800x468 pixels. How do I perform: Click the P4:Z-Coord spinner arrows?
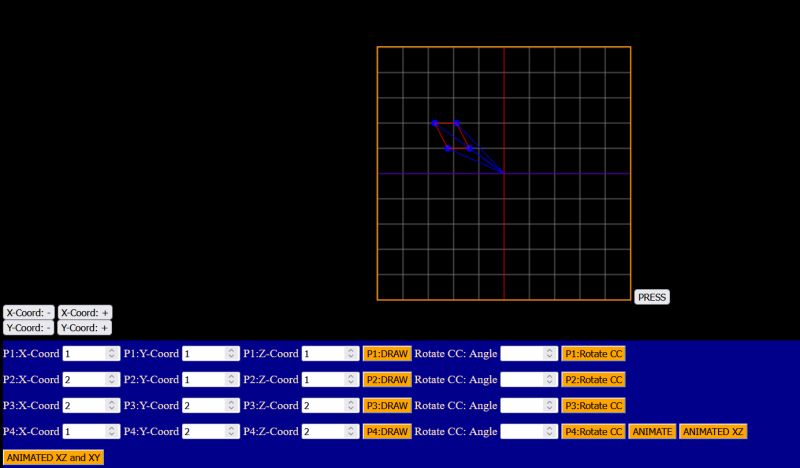(x=351, y=432)
